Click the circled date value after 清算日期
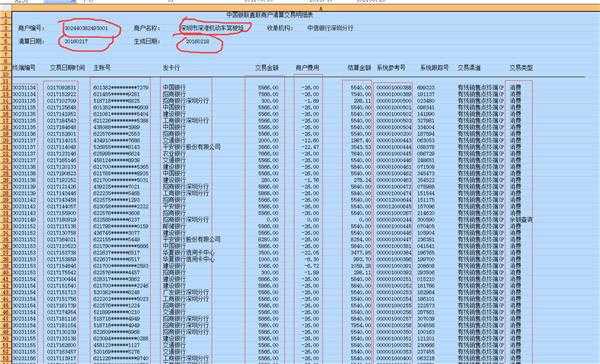600x364 pixels. click(76, 41)
